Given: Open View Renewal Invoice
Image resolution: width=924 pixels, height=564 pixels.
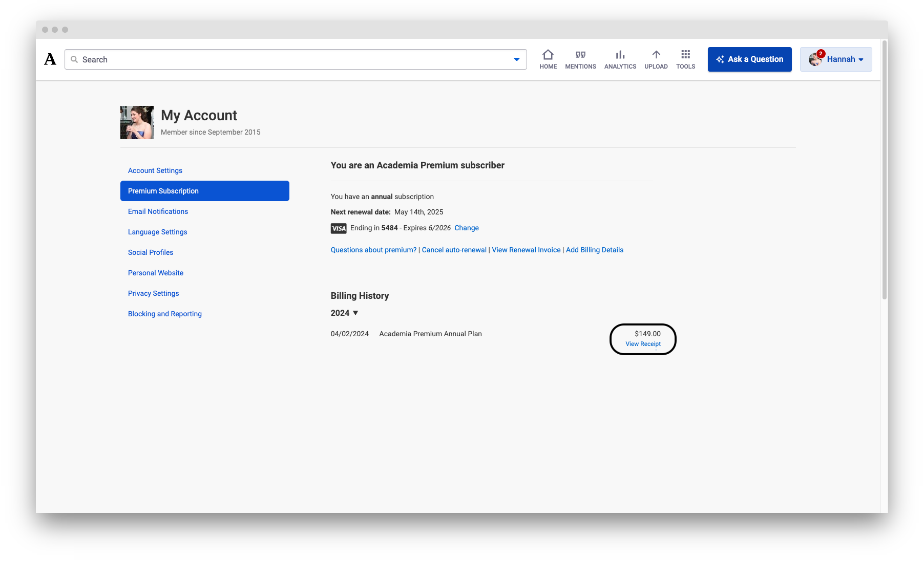Looking at the screenshot, I should 526,250.
